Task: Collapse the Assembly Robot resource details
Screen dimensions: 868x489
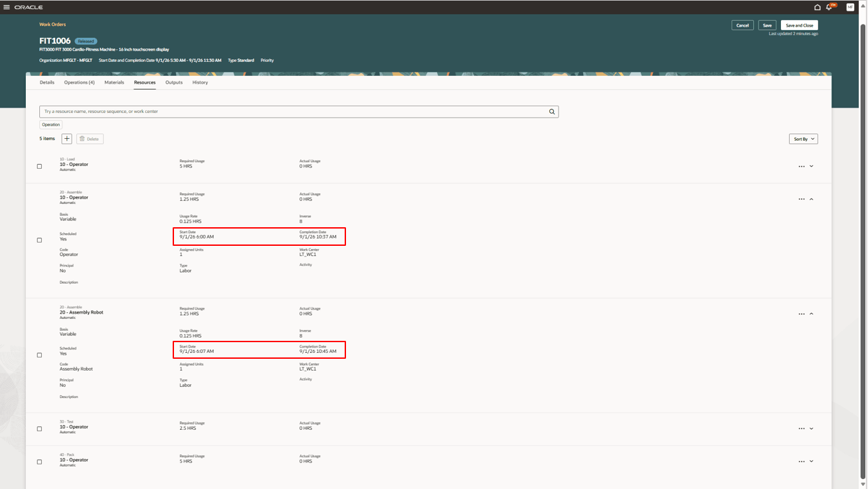Action: 812,314
